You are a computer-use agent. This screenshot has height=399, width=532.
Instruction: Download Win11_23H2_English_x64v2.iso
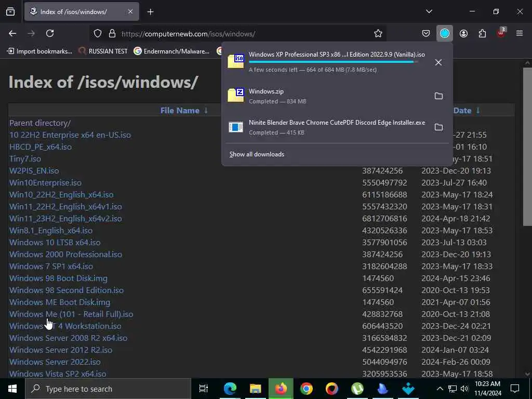click(x=65, y=219)
